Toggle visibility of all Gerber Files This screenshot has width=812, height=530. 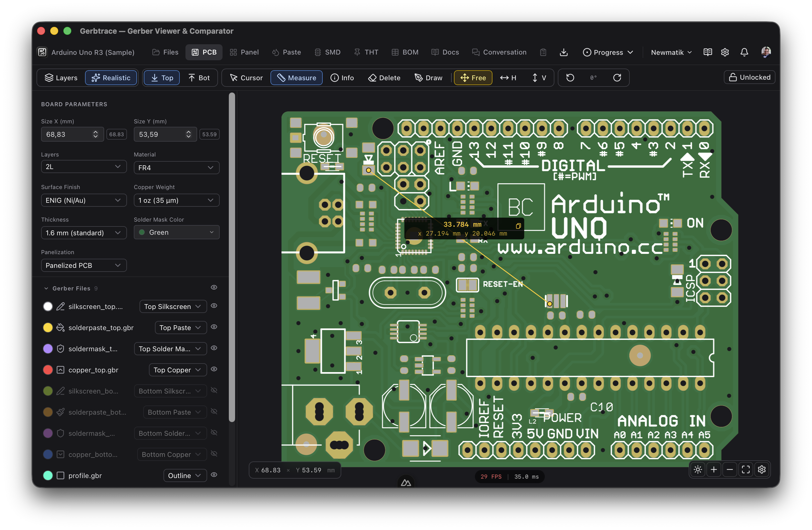click(x=214, y=288)
